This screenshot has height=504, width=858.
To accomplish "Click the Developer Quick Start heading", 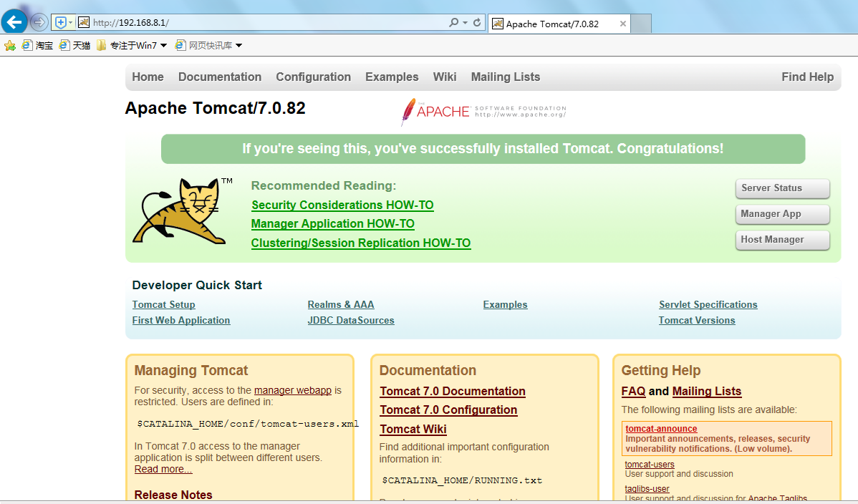I will tap(197, 286).
